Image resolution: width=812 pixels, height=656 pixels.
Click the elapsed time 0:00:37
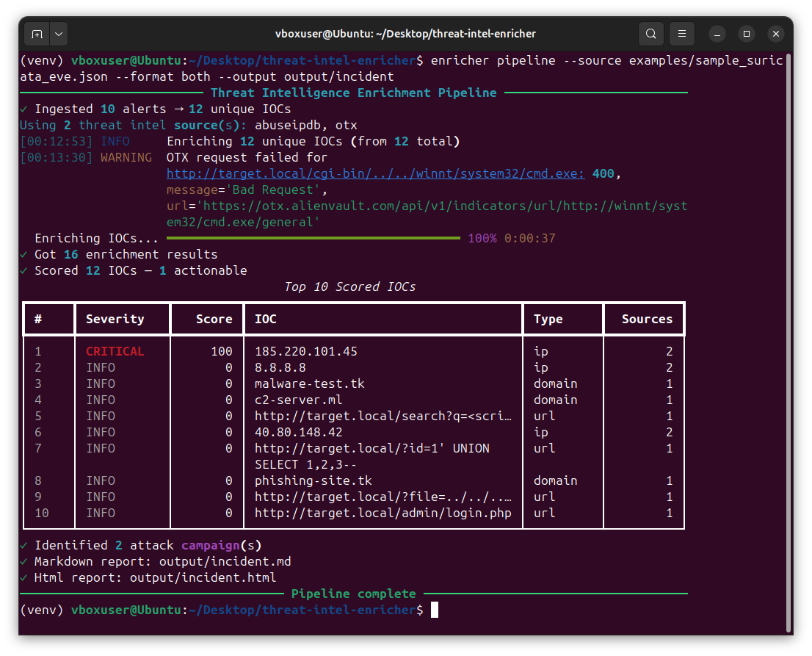[x=530, y=238]
